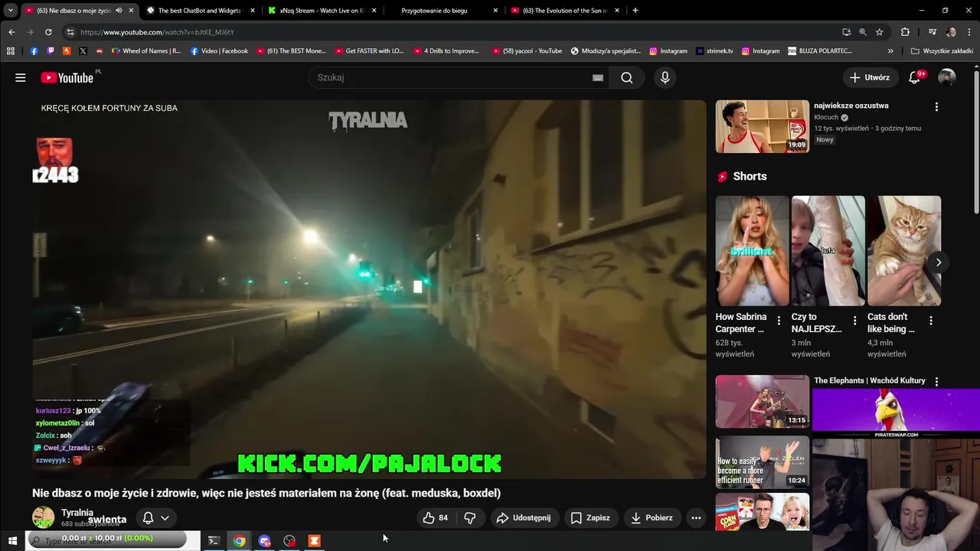Open zoom magnifier icon in address bar

(863, 32)
